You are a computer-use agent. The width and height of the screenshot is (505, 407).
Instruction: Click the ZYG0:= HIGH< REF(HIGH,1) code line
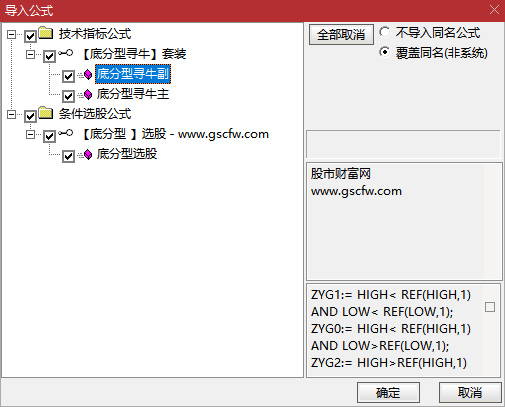coord(391,329)
